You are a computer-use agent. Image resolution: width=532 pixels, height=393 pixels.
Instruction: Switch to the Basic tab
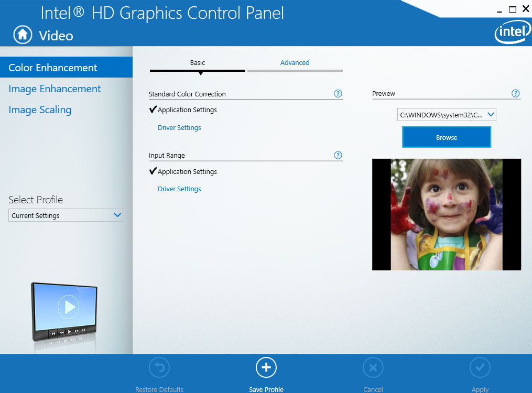(198, 64)
